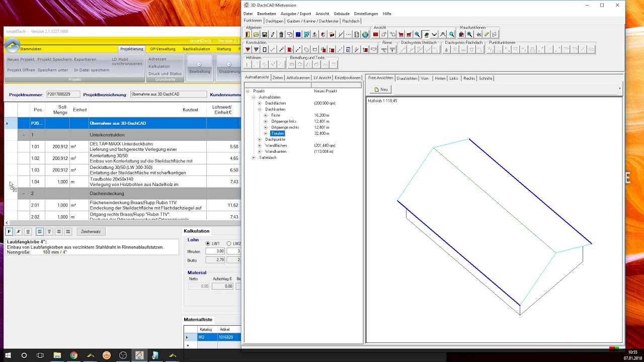Click the red downward triangle icon in Konstruktion
The image size is (644, 362).
click(x=248, y=50)
